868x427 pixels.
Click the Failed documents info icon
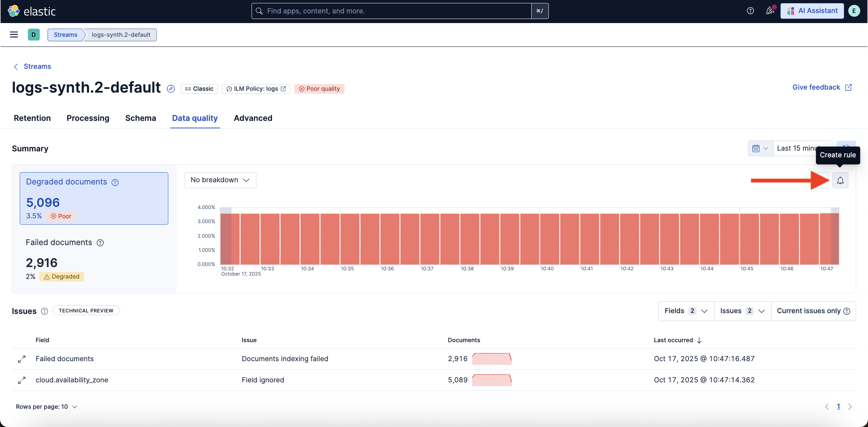pyautogui.click(x=100, y=243)
